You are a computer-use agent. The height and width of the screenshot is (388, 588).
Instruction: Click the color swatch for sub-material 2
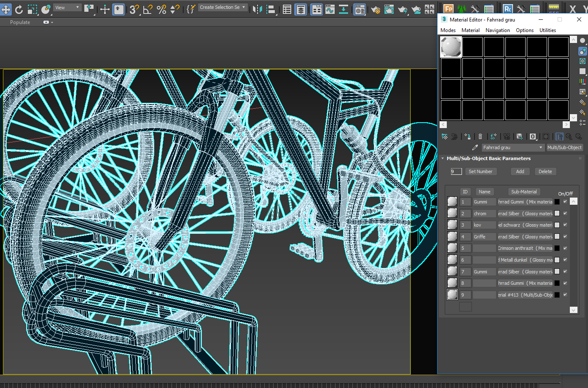[557, 214]
